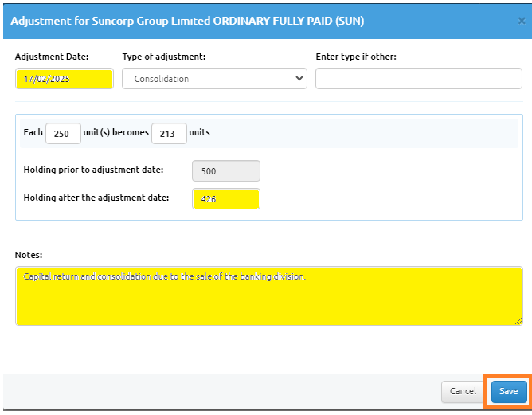Edit the becomes 213 units field

[169, 133]
